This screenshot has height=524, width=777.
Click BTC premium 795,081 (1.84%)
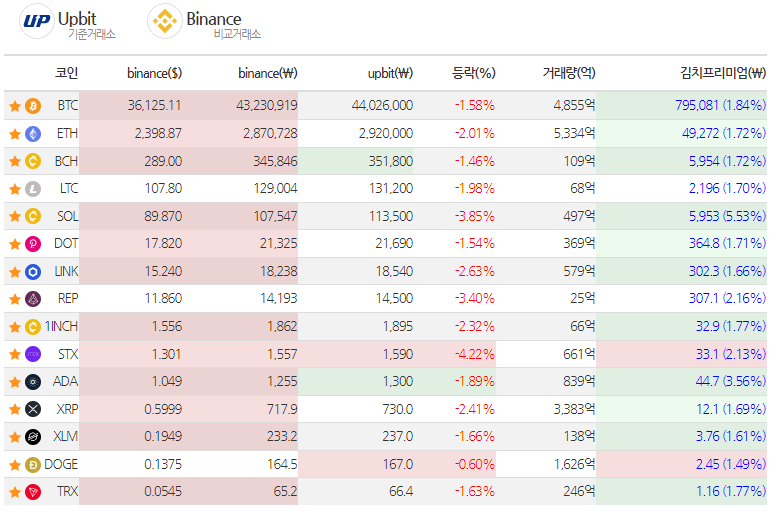pos(721,106)
